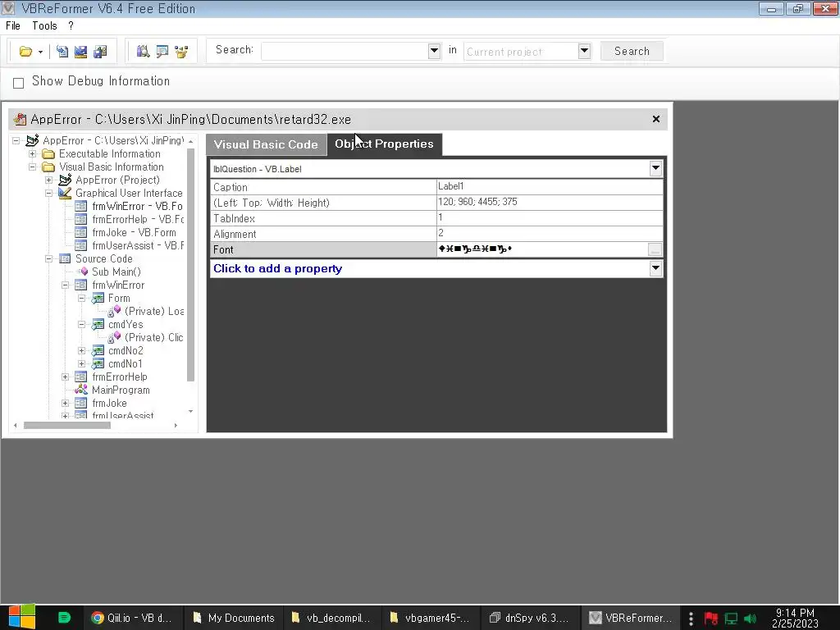Image resolution: width=840 pixels, height=630 pixels.
Task: Click the volume speaker tray icon
Action: pos(751,619)
